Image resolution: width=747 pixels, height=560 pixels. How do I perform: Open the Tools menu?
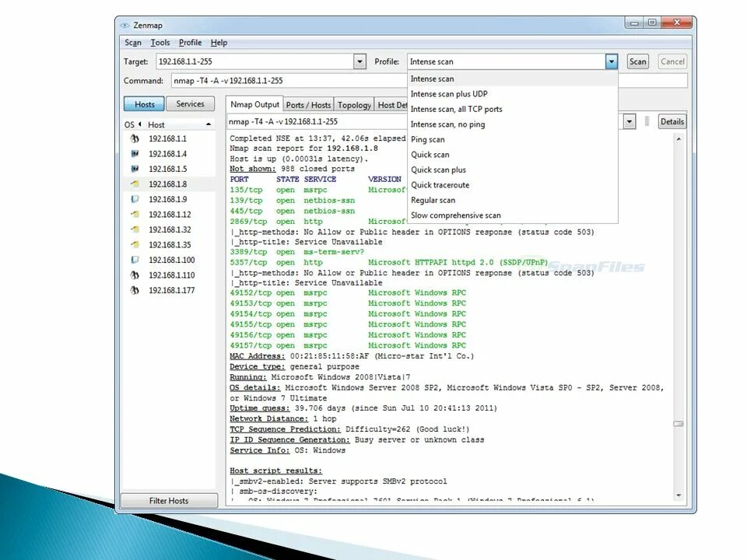click(160, 42)
